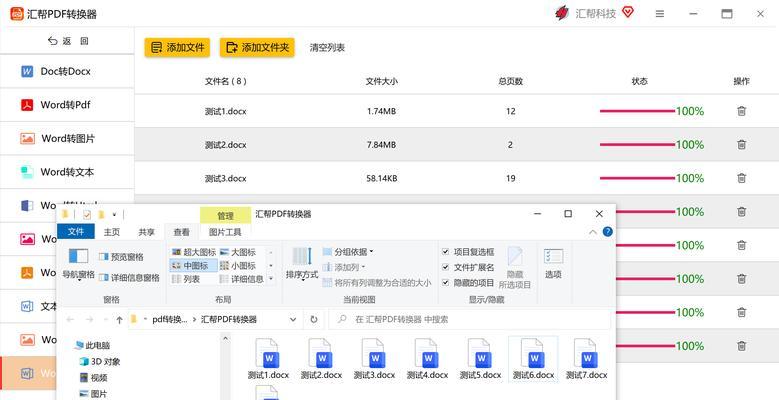The image size is (779, 400).
Task: Click Explorer back navigation arrow
Action: coord(70,320)
